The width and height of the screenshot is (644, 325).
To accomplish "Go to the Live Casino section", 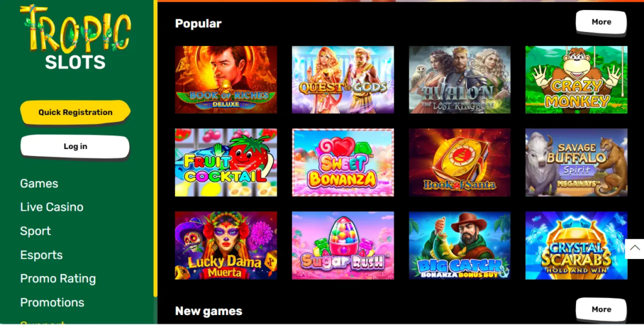I will click(52, 207).
